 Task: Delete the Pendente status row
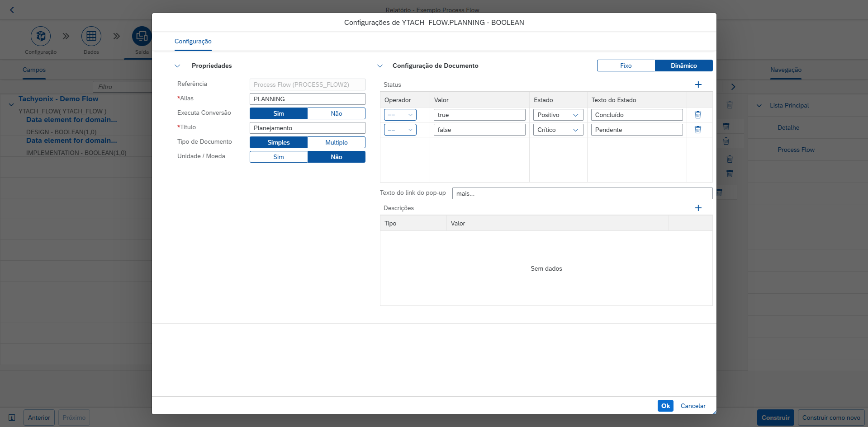[x=698, y=130]
